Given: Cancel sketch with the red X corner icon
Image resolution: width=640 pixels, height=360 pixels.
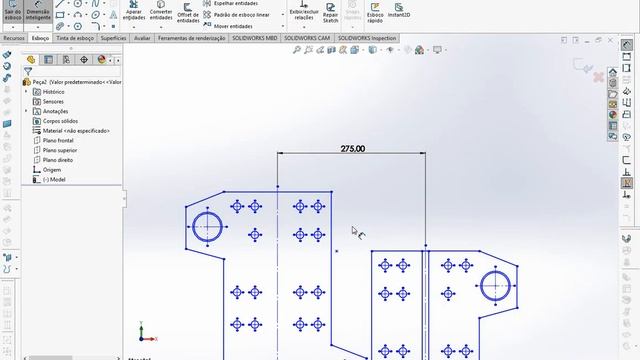Looking at the screenshot, I should 598,77.
